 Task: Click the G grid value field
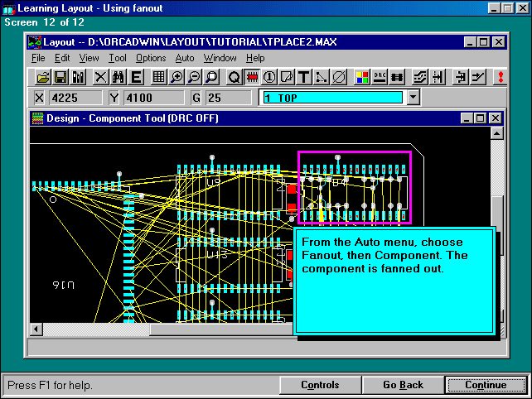(229, 98)
